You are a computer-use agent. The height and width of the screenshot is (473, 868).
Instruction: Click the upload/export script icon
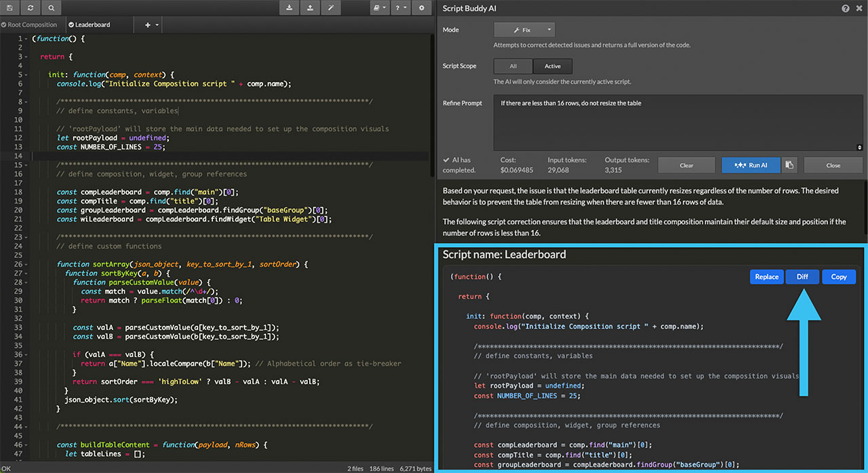[x=311, y=8]
